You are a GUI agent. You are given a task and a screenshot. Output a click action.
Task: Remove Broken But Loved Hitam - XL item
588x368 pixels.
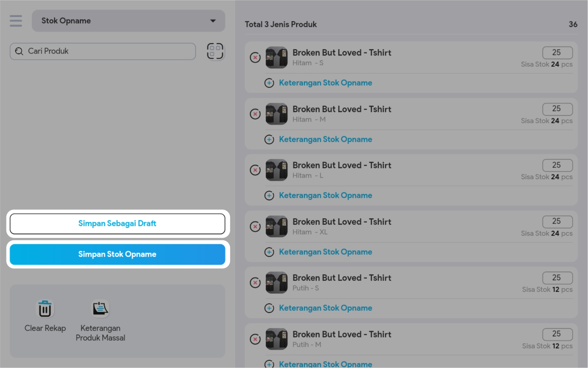click(x=255, y=226)
